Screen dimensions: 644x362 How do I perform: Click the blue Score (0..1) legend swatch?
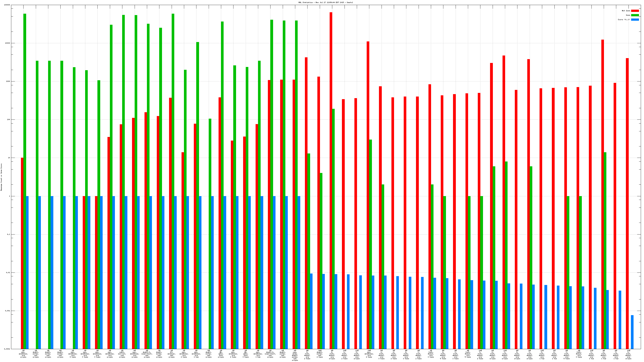point(635,20)
